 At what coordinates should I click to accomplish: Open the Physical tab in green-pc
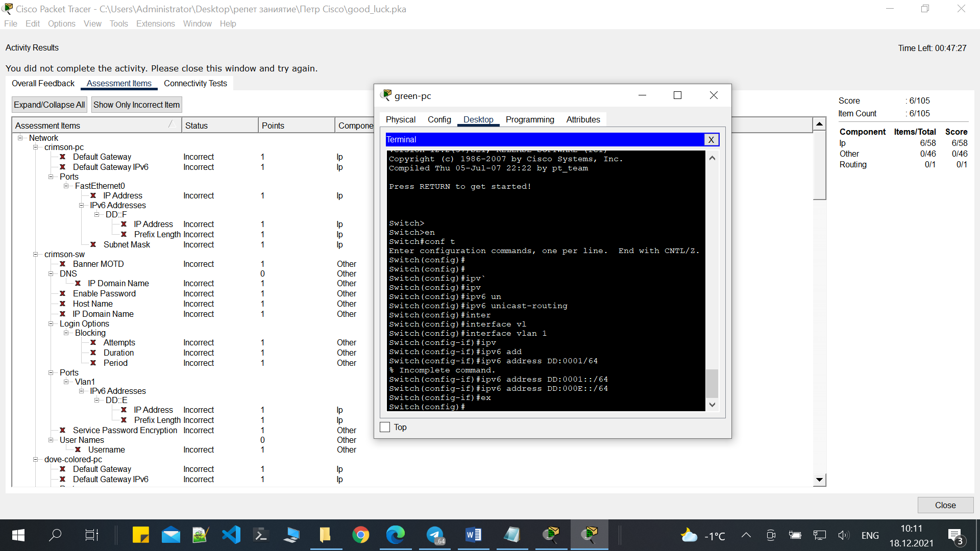[401, 119]
